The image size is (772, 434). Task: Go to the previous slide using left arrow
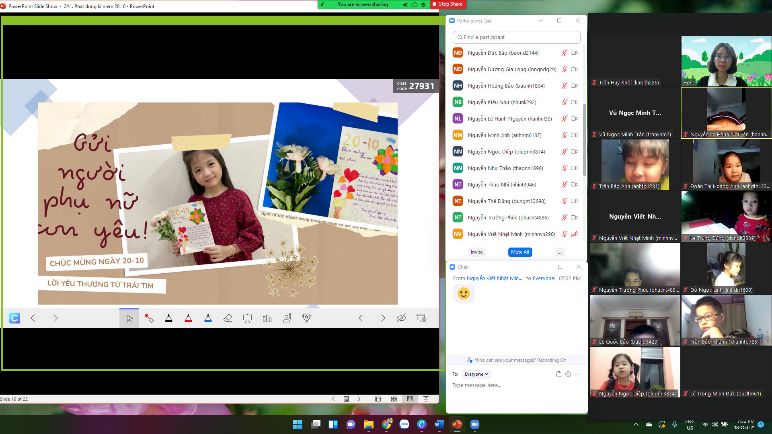click(x=33, y=318)
